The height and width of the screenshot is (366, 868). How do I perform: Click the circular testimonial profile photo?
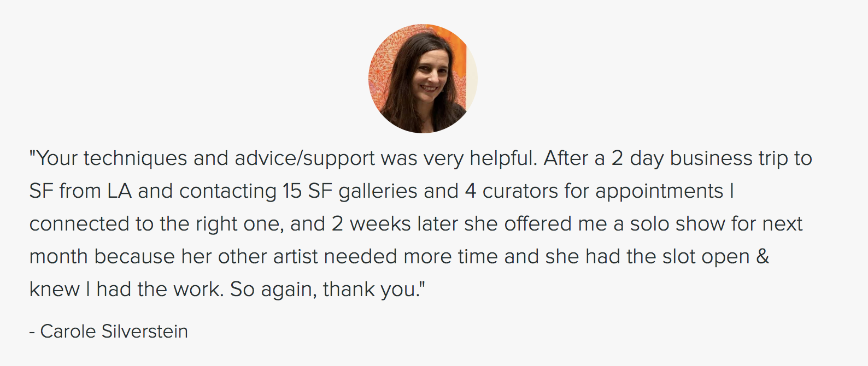(423, 79)
